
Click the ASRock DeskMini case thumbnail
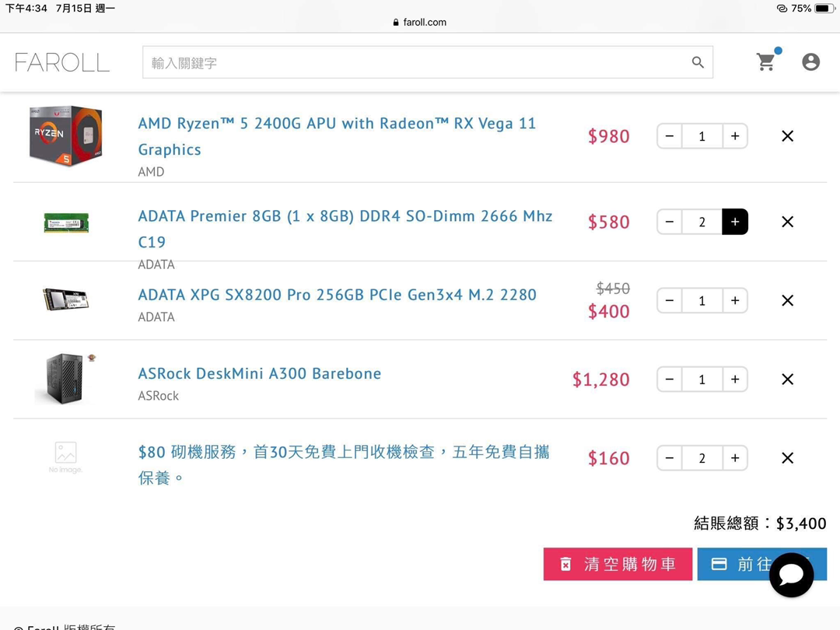pos(65,378)
